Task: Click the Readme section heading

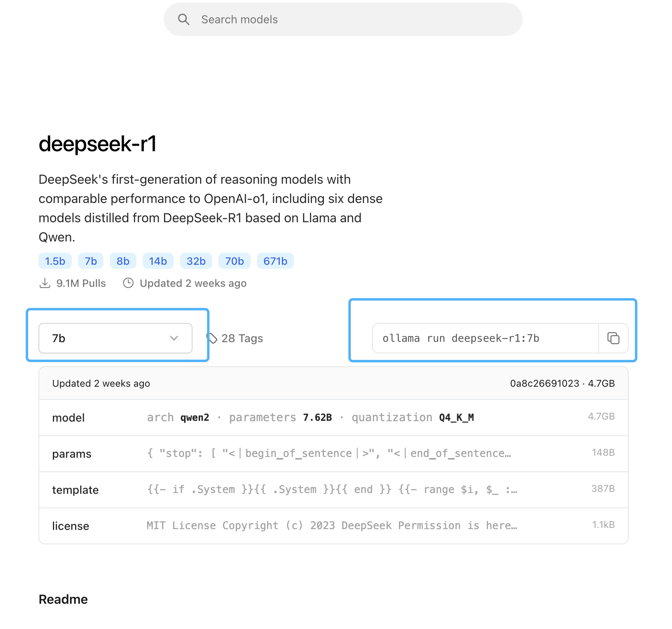Action: [63, 599]
